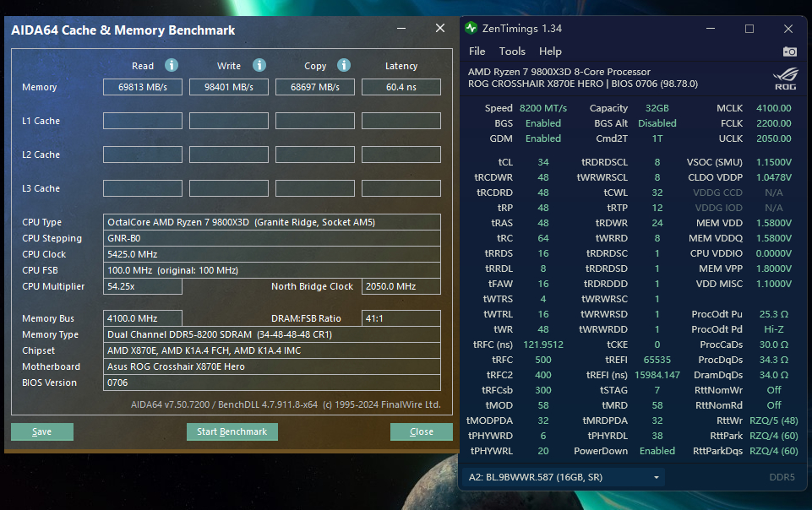812x510 pixels.
Task: Close the ZenTimings window
Action: [788, 29]
